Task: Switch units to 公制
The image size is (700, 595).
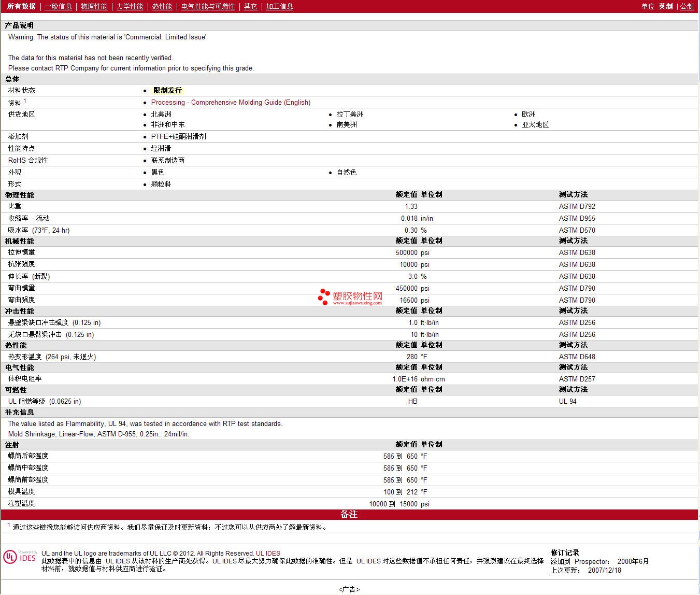Action: tap(687, 7)
